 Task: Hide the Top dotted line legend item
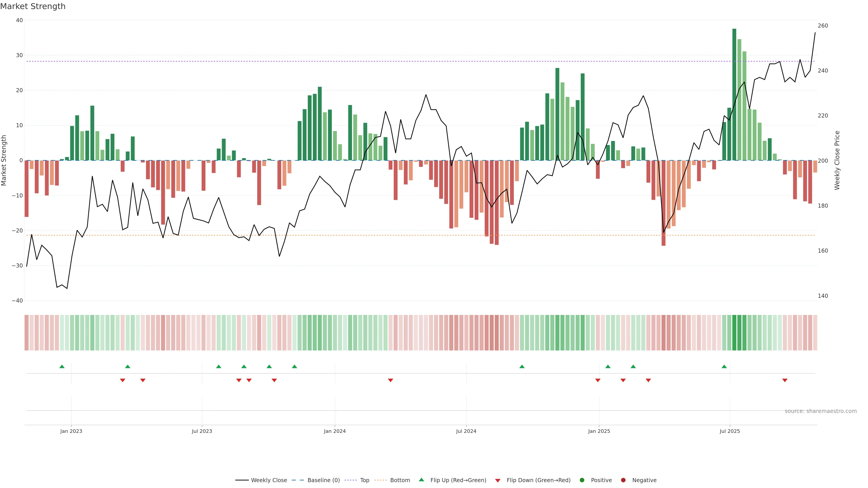[364, 480]
